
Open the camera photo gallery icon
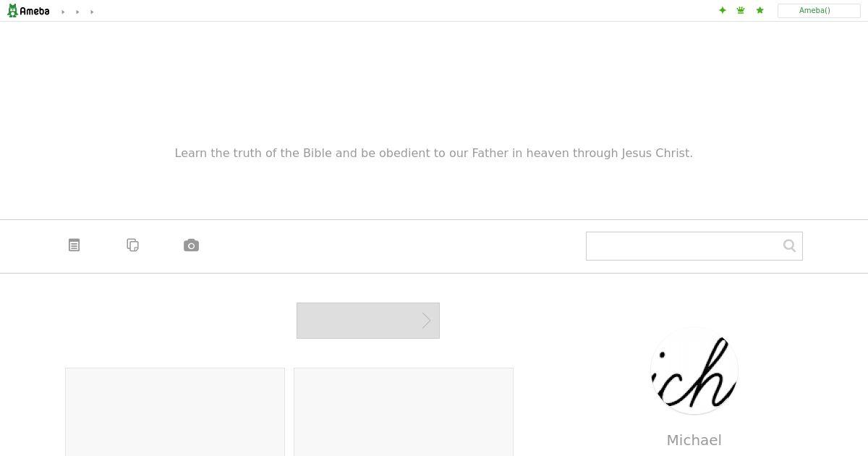191,245
